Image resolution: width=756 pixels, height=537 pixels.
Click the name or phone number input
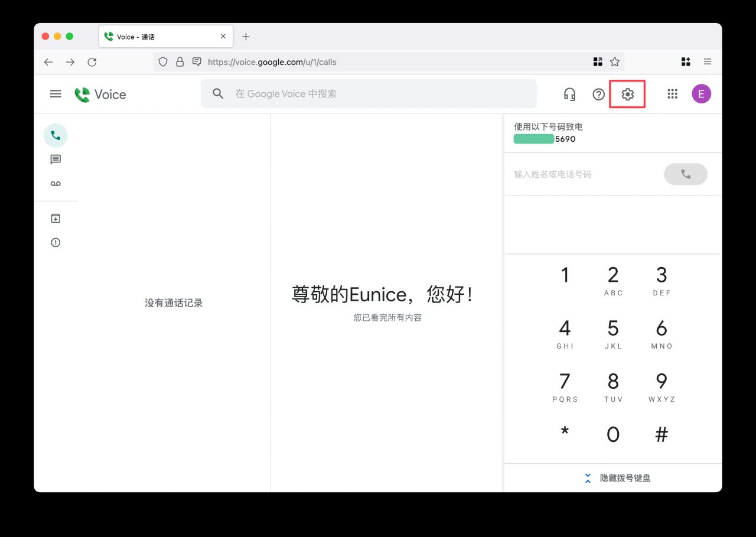585,174
